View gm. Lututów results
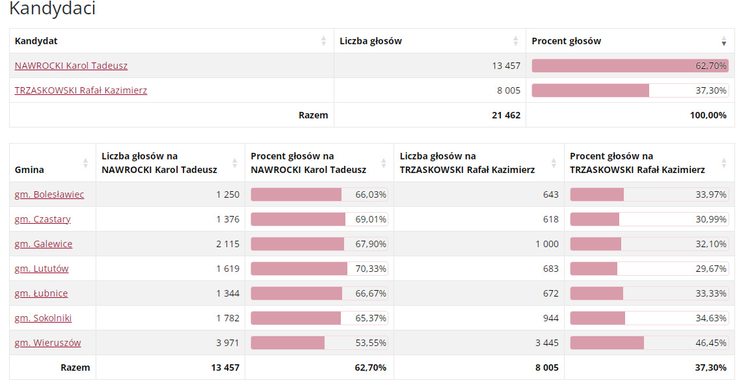The image size is (750, 387). coord(42,268)
